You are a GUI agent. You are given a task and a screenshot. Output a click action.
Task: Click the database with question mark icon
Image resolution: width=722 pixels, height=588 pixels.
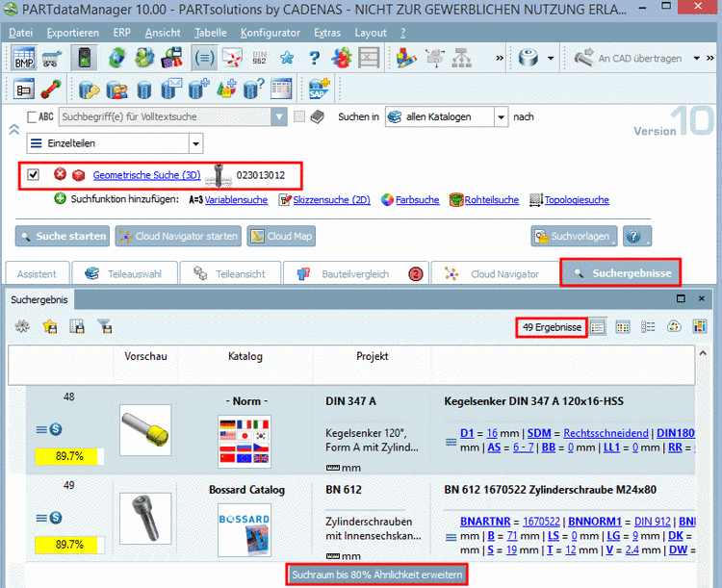point(254,89)
